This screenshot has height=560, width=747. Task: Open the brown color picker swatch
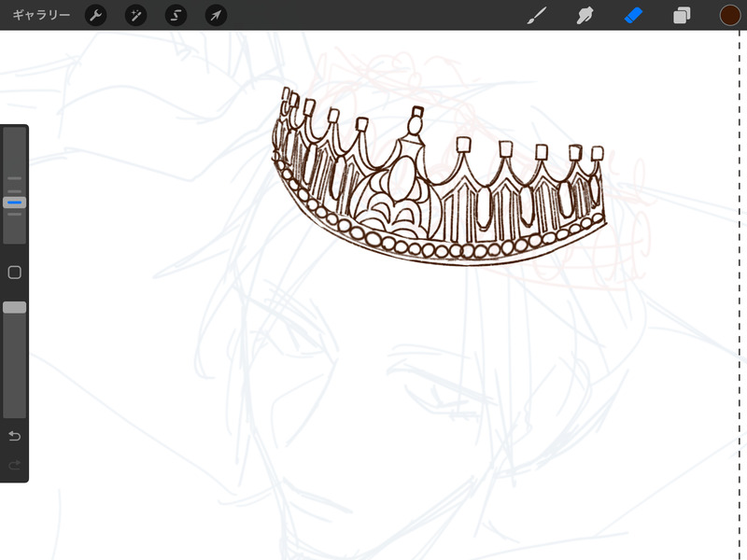[730, 15]
